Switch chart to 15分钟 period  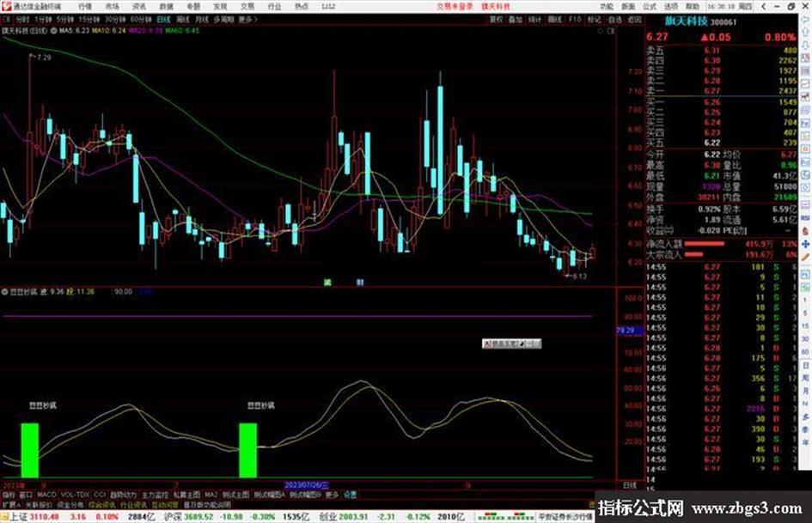(x=89, y=19)
